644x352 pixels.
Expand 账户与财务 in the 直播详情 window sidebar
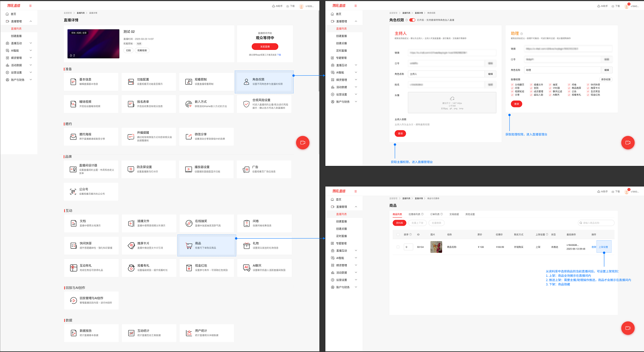coord(30,80)
